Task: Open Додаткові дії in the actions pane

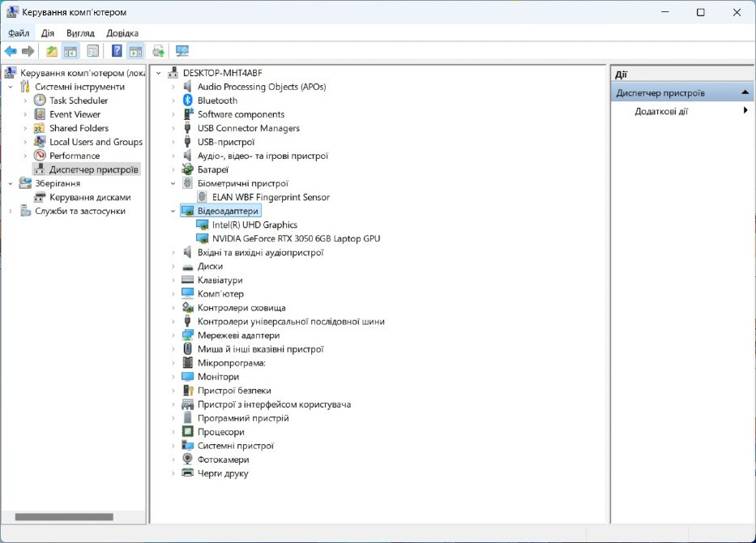Action: pyautogui.click(x=661, y=111)
